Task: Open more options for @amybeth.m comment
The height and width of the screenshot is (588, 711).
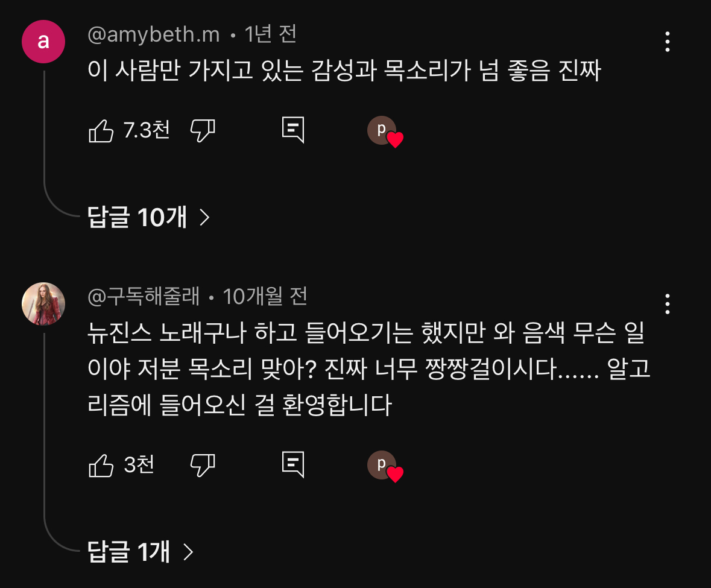Action: [x=667, y=42]
